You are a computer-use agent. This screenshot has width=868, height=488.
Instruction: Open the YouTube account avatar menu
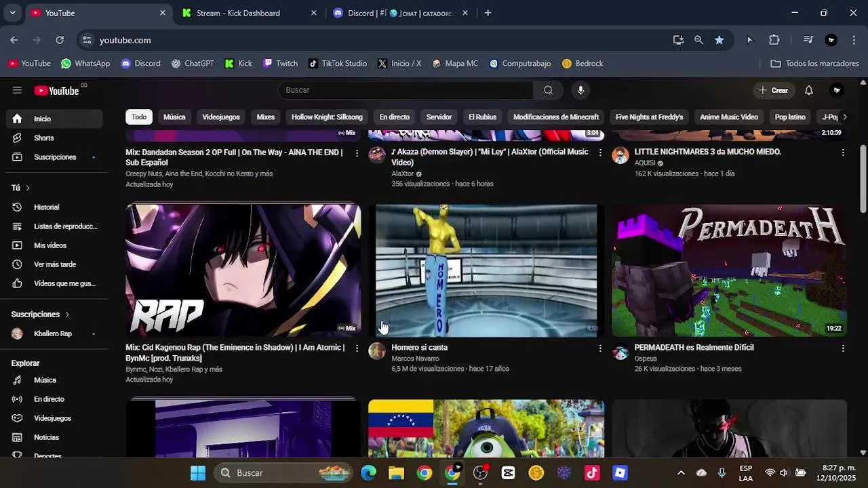click(x=837, y=90)
